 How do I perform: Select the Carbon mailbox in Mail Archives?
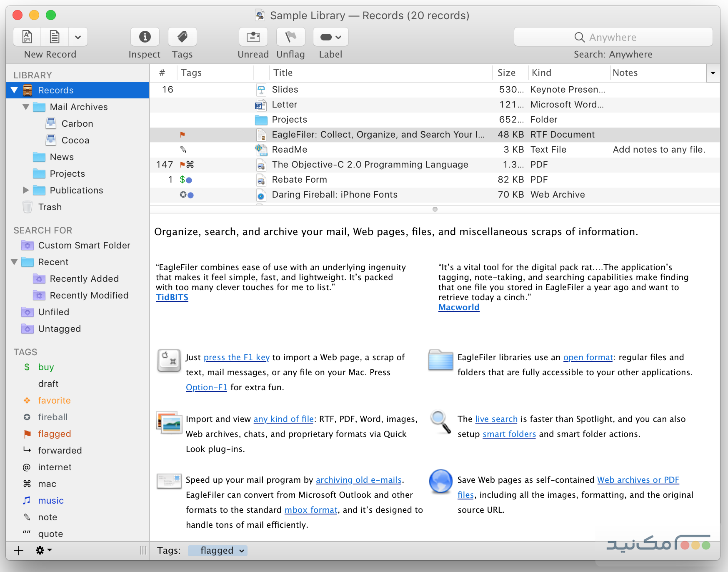(77, 124)
